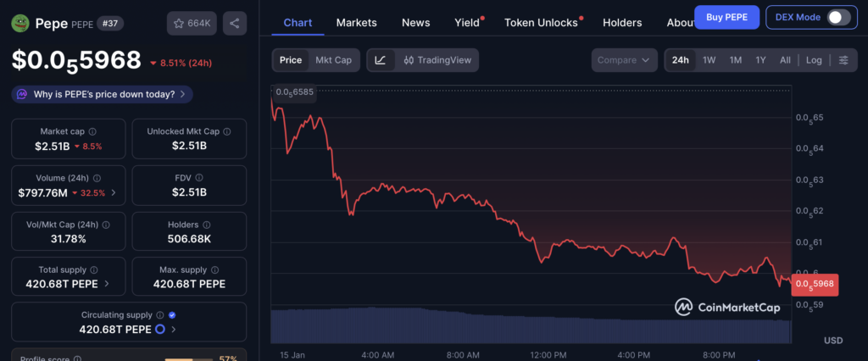The image size is (868, 361).
Task: Open the Markets tab
Action: tap(356, 23)
